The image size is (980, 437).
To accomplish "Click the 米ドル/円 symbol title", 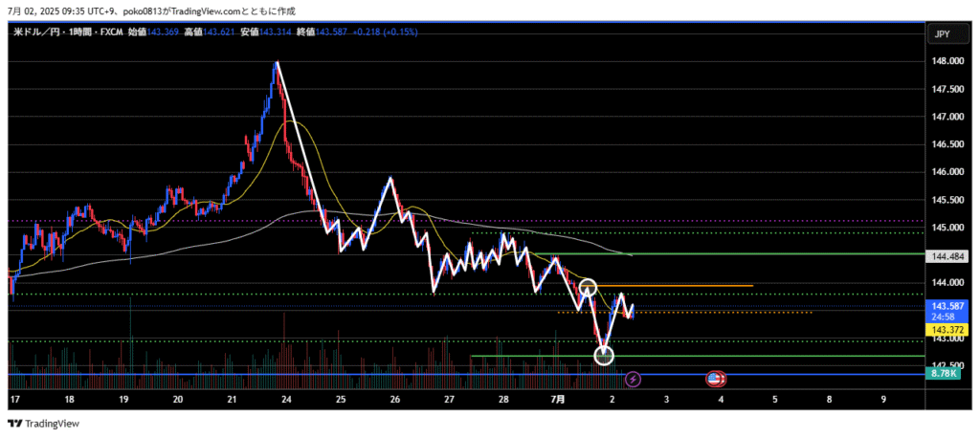I will coord(36,32).
